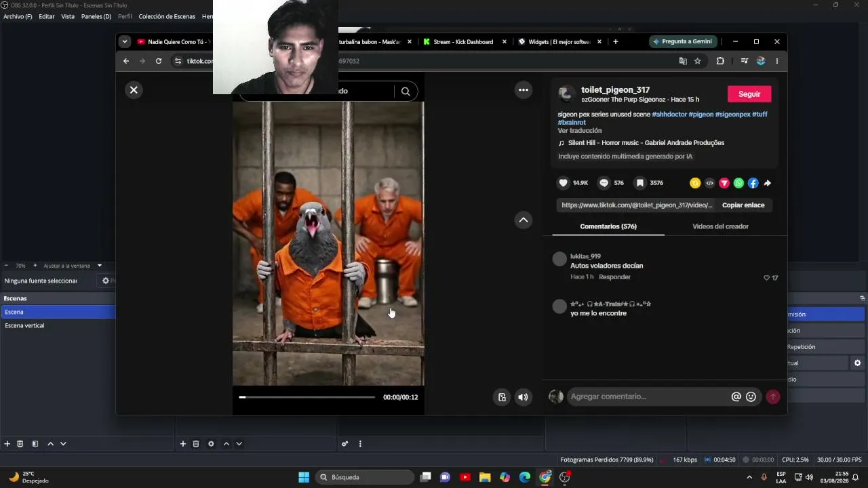Select the Escena vertical scene in OBS
Screen dimensions: 868x488
pyautogui.click(x=58, y=325)
